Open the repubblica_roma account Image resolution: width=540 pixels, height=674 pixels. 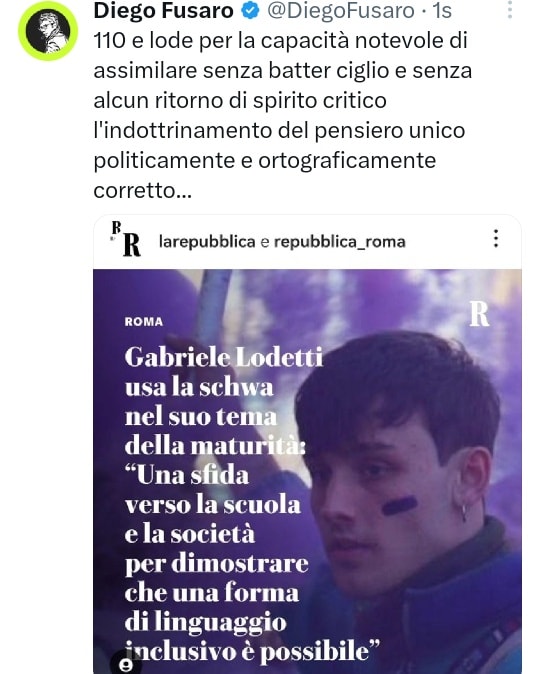click(x=340, y=242)
